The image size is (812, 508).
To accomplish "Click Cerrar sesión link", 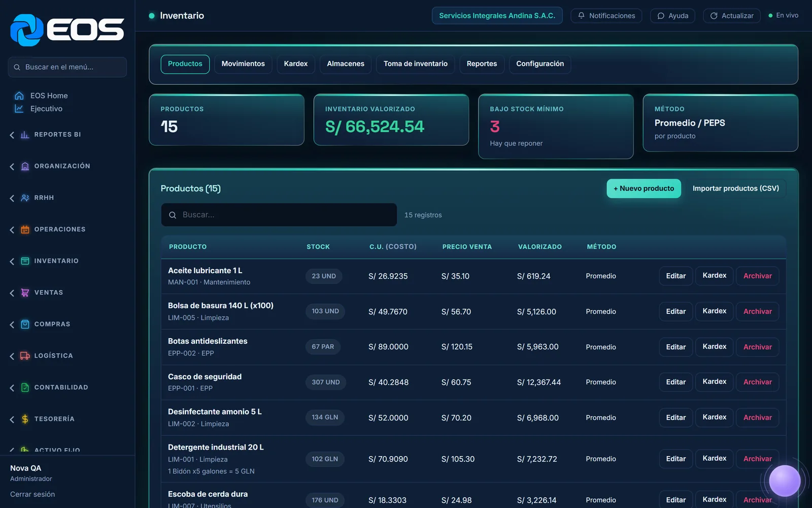I will [32, 494].
